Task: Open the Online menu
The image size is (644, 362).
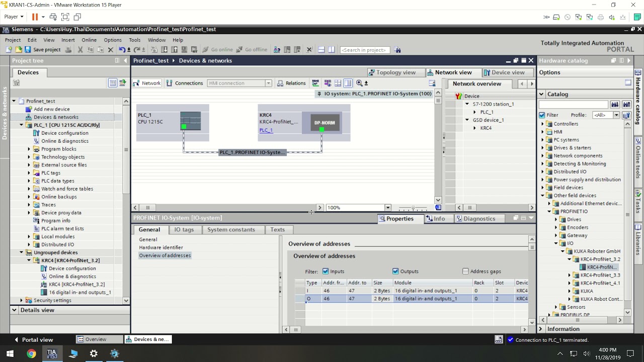Action: coord(89,40)
